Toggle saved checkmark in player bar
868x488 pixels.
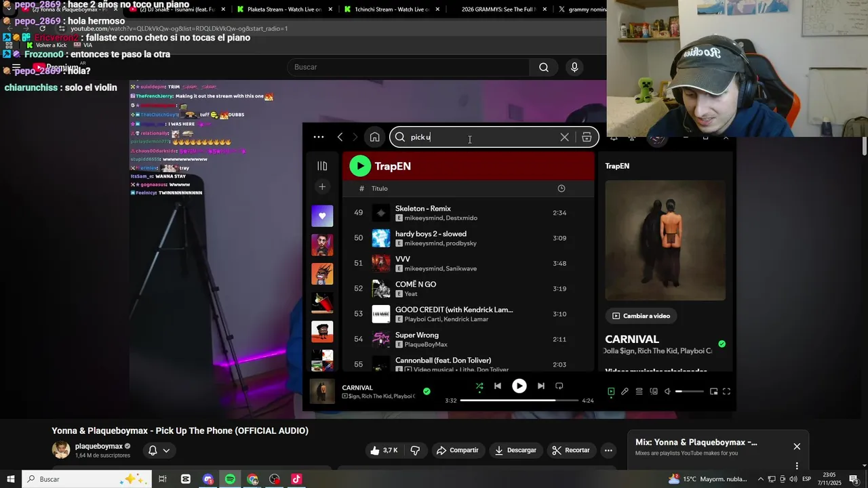[427, 391]
